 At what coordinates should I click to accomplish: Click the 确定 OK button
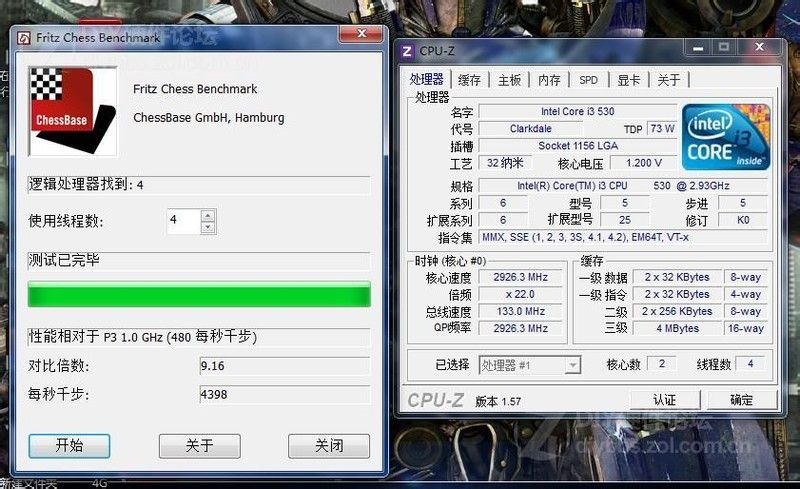click(742, 400)
